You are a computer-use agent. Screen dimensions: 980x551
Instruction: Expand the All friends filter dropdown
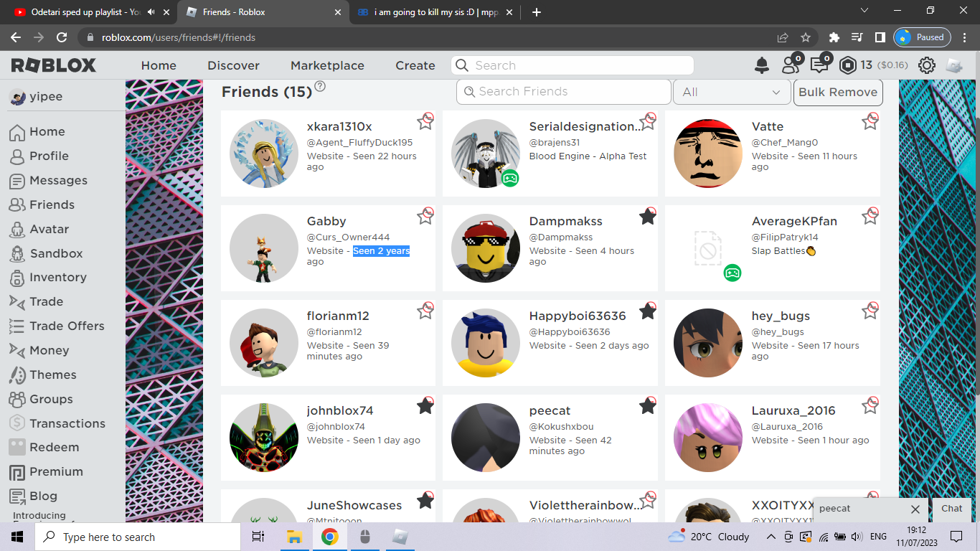tap(732, 92)
